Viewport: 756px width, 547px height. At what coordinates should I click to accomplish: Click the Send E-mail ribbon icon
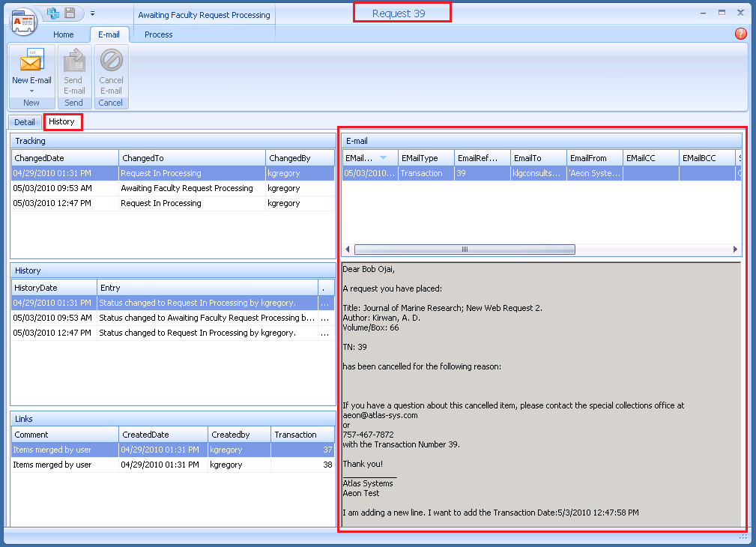click(x=73, y=62)
